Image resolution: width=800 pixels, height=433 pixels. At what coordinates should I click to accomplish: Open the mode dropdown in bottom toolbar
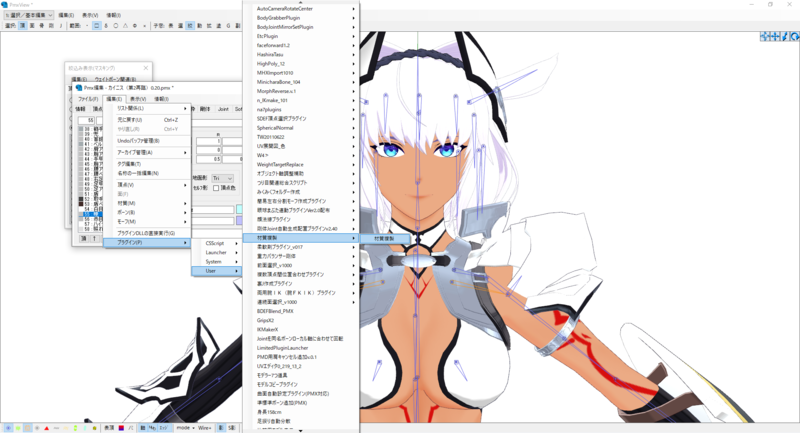(x=185, y=428)
